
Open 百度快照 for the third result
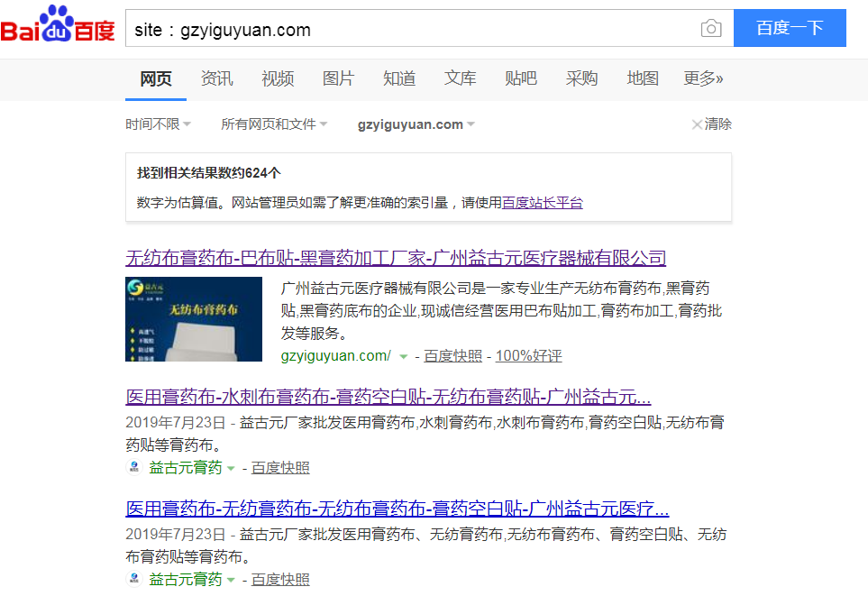280,580
